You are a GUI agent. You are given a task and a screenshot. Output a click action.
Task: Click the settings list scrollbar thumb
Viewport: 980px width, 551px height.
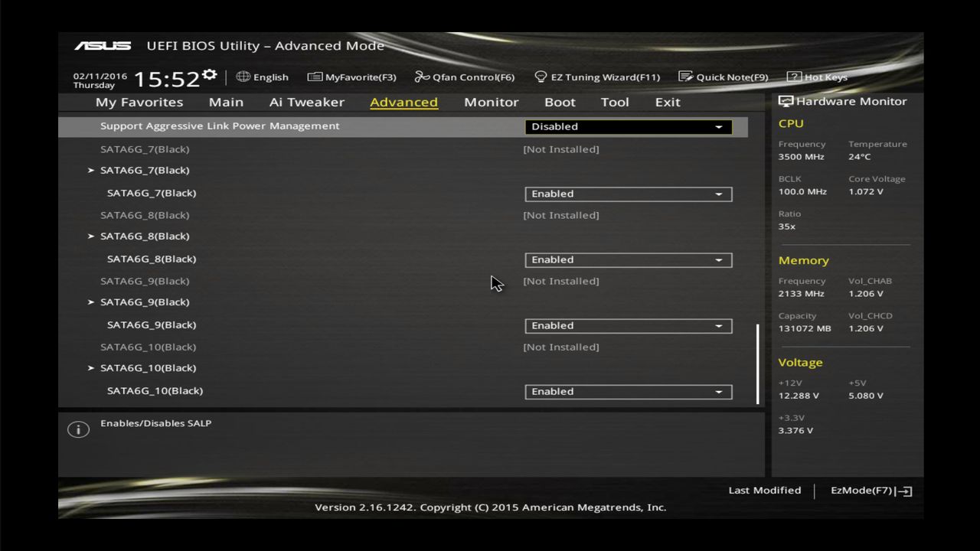pyautogui.click(x=758, y=364)
